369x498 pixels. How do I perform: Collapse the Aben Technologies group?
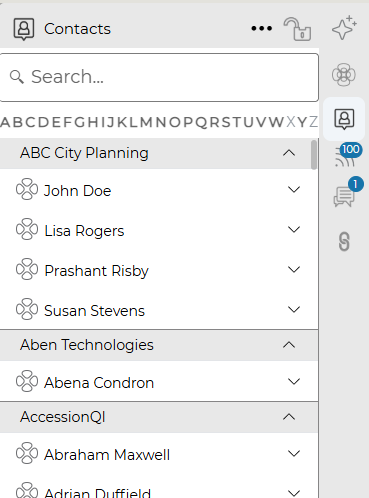click(x=289, y=345)
